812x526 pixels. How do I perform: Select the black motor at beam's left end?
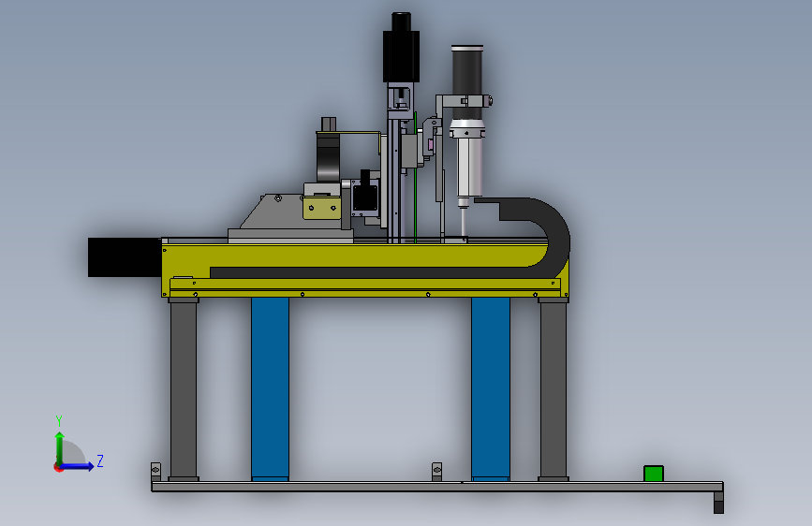click(x=125, y=257)
